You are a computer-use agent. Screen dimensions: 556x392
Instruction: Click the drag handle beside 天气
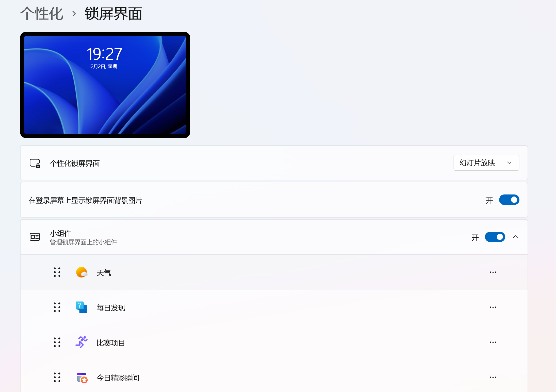pyautogui.click(x=57, y=272)
